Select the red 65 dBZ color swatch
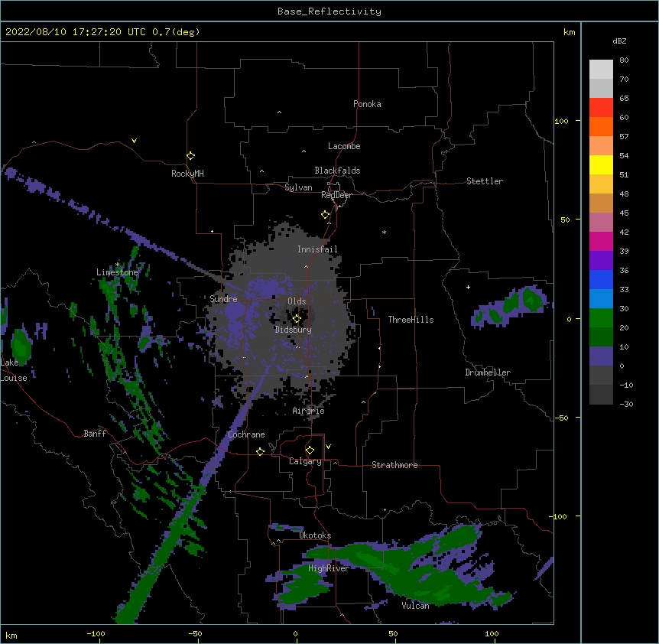This screenshot has height=644, width=659. [x=601, y=108]
